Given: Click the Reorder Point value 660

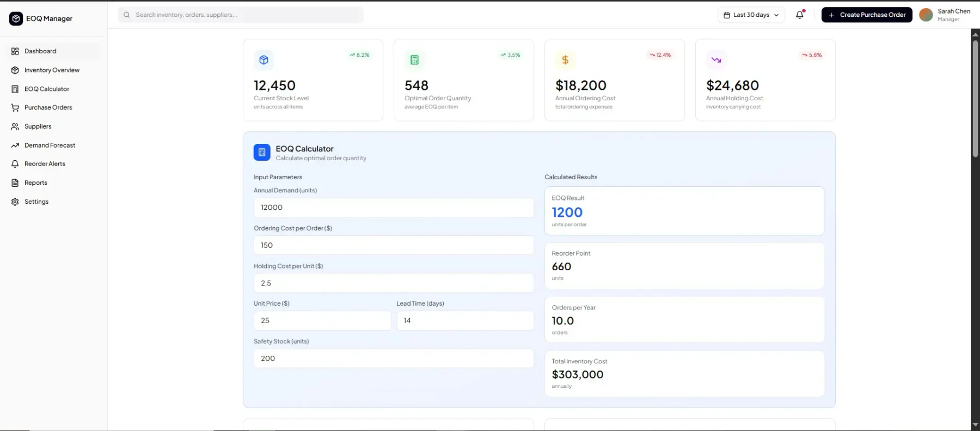Looking at the screenshot, I should click(x=561, y=266).
